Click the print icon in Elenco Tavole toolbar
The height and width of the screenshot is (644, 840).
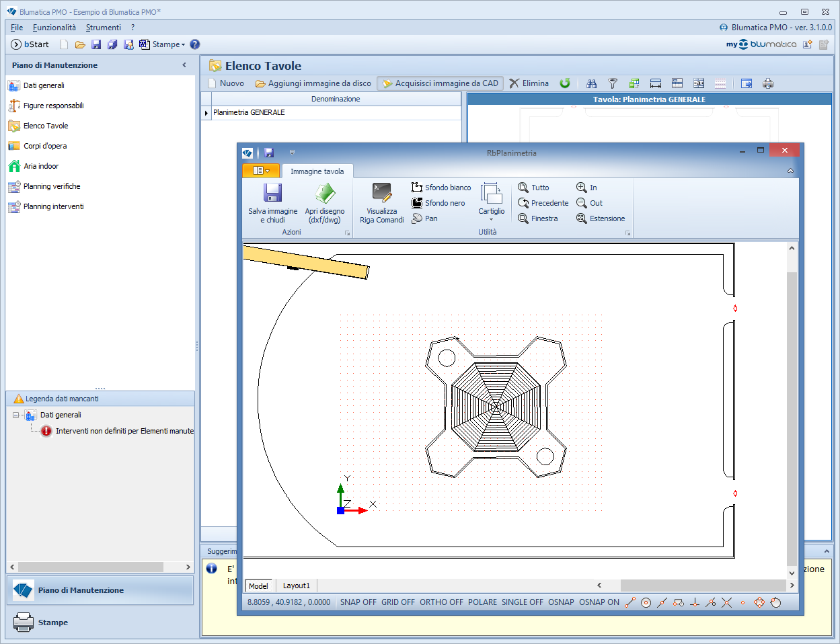click(768, 83)
